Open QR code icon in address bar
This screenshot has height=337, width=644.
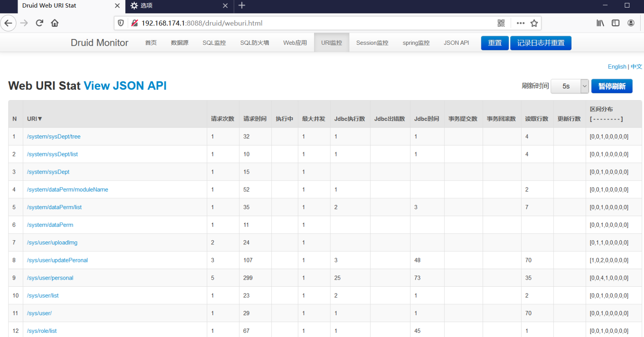501,23
